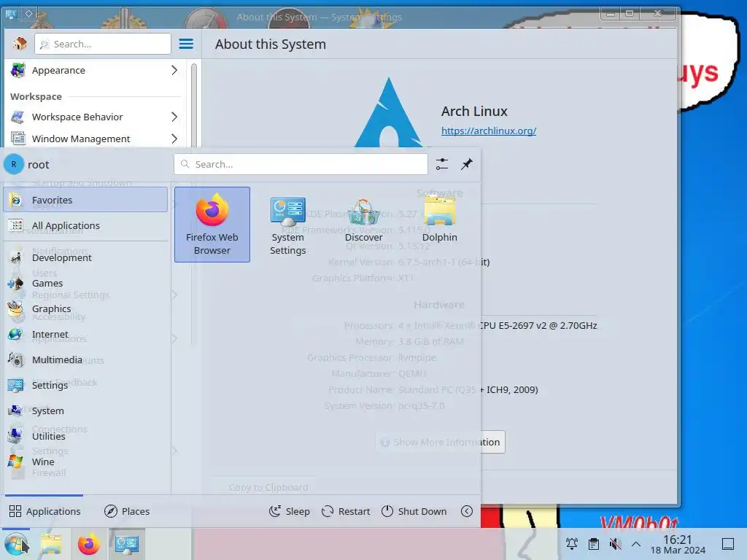Image resolution: width=747 pixels, height=560 pixels.
Task: Expand more session options arrow
Action: click(x=467, y=511)
